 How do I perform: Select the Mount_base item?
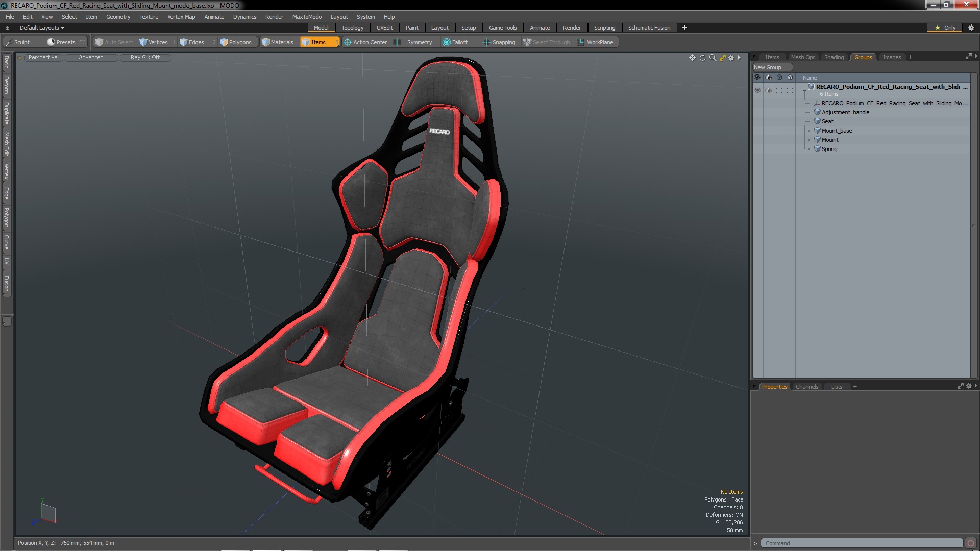837,131
